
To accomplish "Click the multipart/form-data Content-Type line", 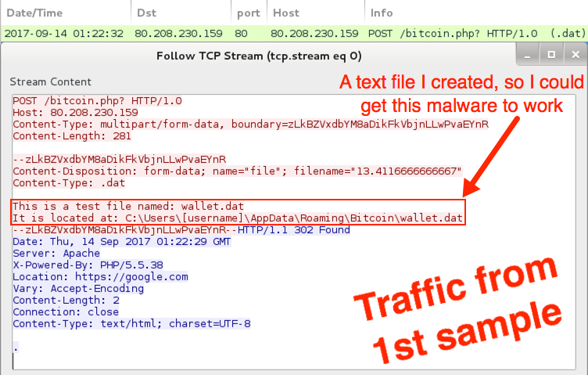I will tap(250, 124).
